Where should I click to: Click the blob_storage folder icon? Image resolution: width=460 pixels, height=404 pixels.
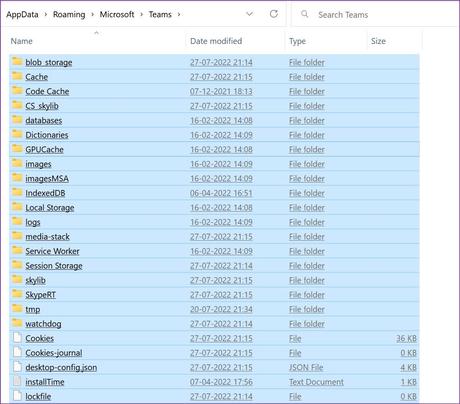coord(17,61)
